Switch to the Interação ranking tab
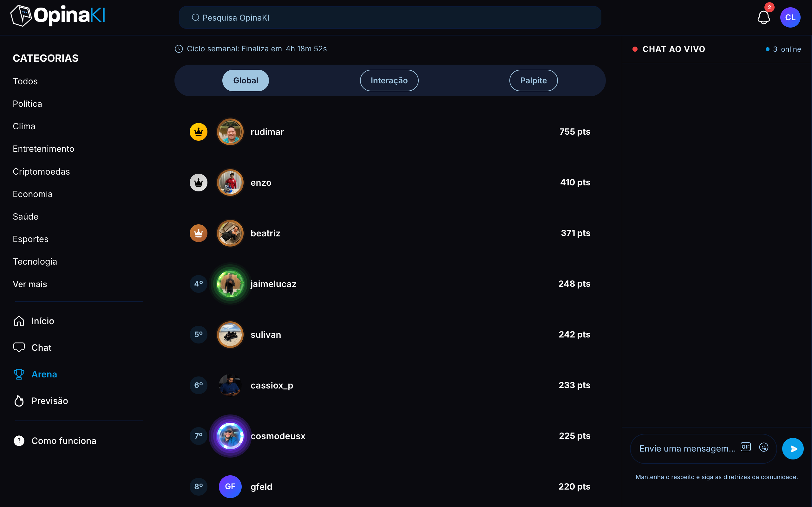The width and height of the screenshot is (812, 507). [x=389, y=80]
